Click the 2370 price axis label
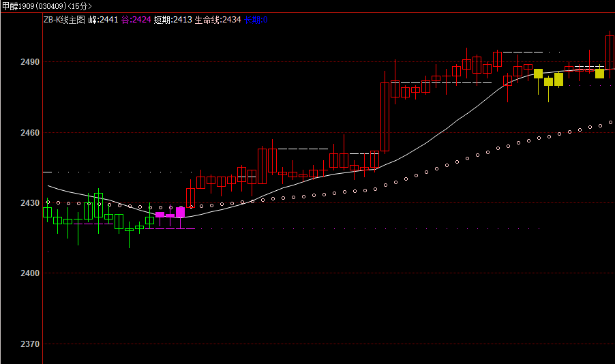 coord(30,344)
